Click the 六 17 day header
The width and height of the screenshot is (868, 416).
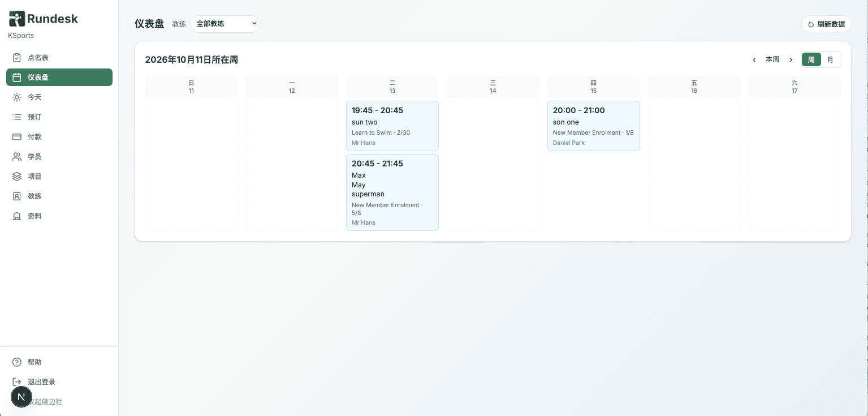pyautogui.click(x=794, y=87)
